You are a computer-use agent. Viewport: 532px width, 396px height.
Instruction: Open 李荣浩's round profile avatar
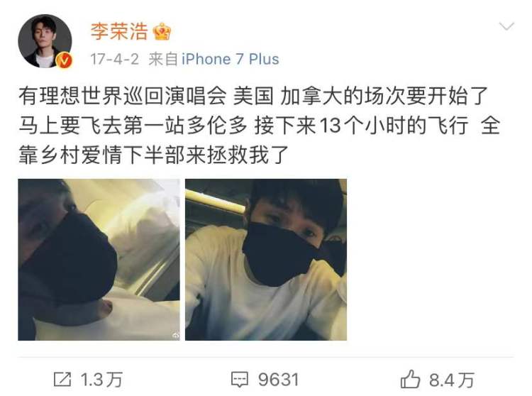pyautogui.click(x=45, y=41)
